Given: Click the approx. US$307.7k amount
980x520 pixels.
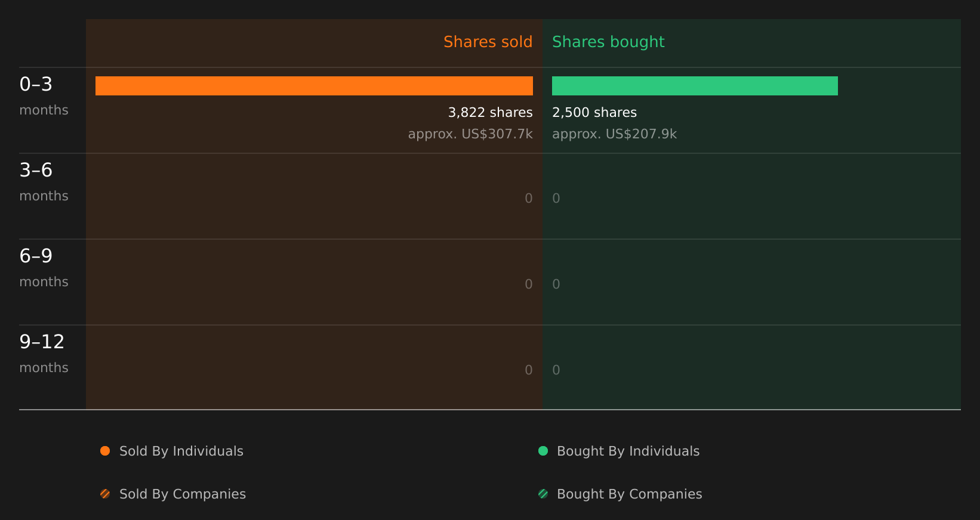Looking at the screenshot, I should click(470, 134).
